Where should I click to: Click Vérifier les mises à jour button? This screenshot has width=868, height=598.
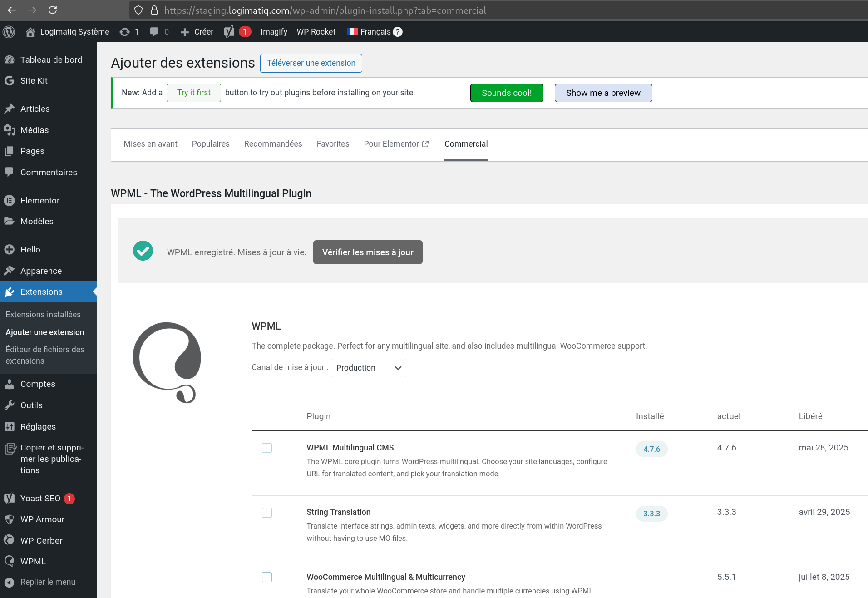tap(368, 252)
